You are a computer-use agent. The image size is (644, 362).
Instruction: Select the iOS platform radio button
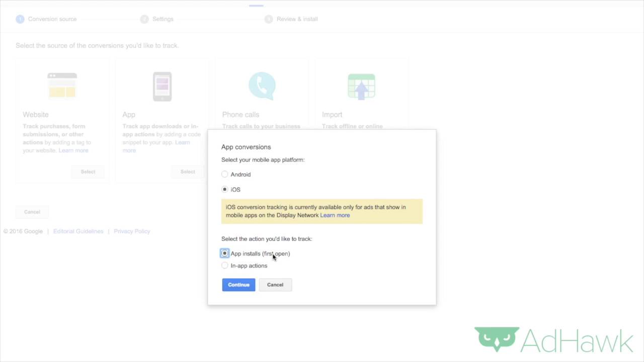(225, 190)
